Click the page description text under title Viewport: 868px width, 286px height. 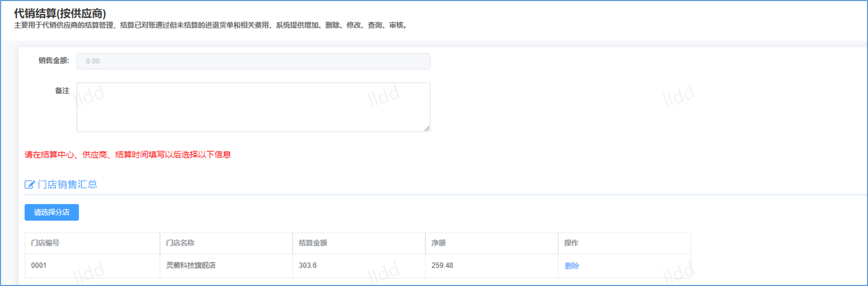click(212, 25)
